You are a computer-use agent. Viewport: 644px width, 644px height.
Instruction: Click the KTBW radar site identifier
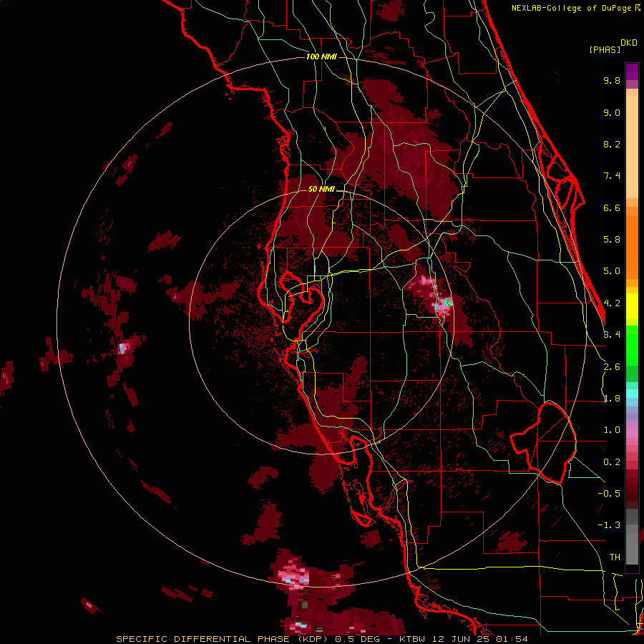(413, 639)
